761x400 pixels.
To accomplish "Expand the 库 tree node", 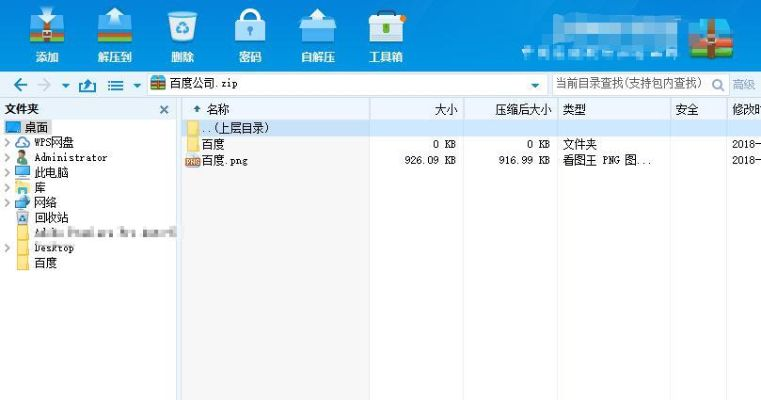I will 7,187.
